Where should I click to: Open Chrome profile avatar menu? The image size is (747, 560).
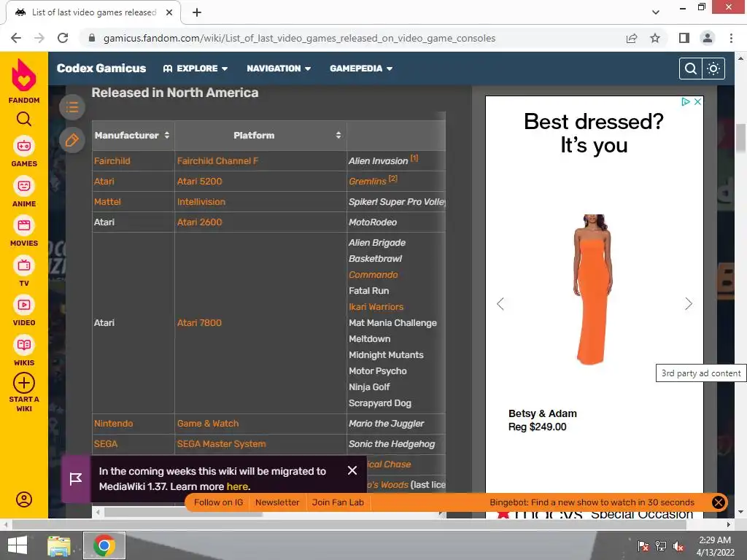(x=708, y=38)
